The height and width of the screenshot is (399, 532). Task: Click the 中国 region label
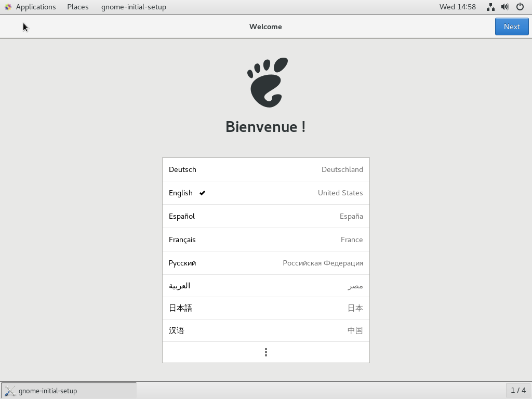click(355, 330)
